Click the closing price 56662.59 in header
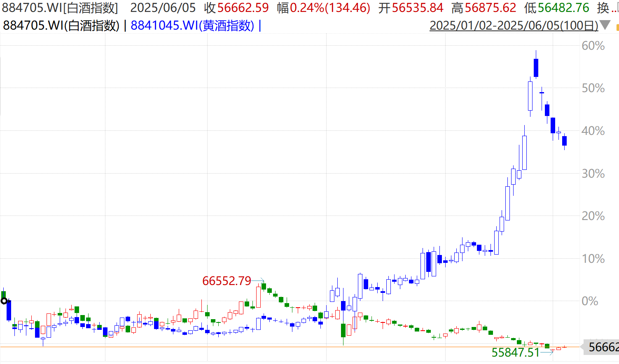This screenshot has width=619, height=364. [x=243, y=8]
